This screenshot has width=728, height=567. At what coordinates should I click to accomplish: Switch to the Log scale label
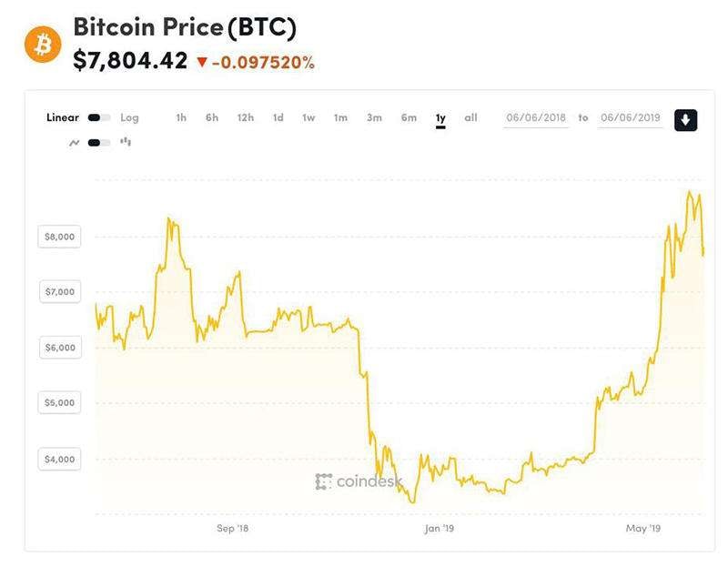tap(129, 117)
